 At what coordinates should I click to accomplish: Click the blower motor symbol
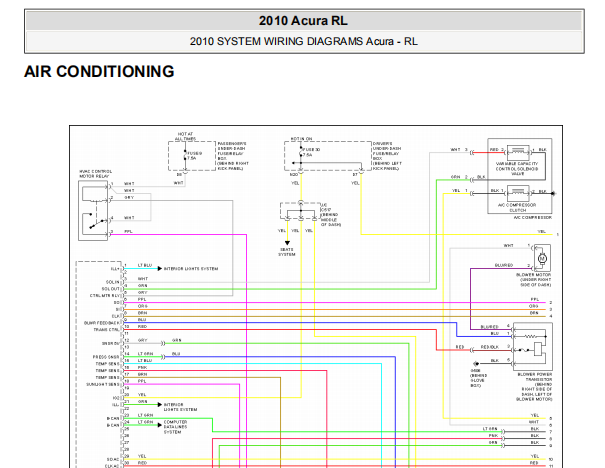(x=542, y=258)
